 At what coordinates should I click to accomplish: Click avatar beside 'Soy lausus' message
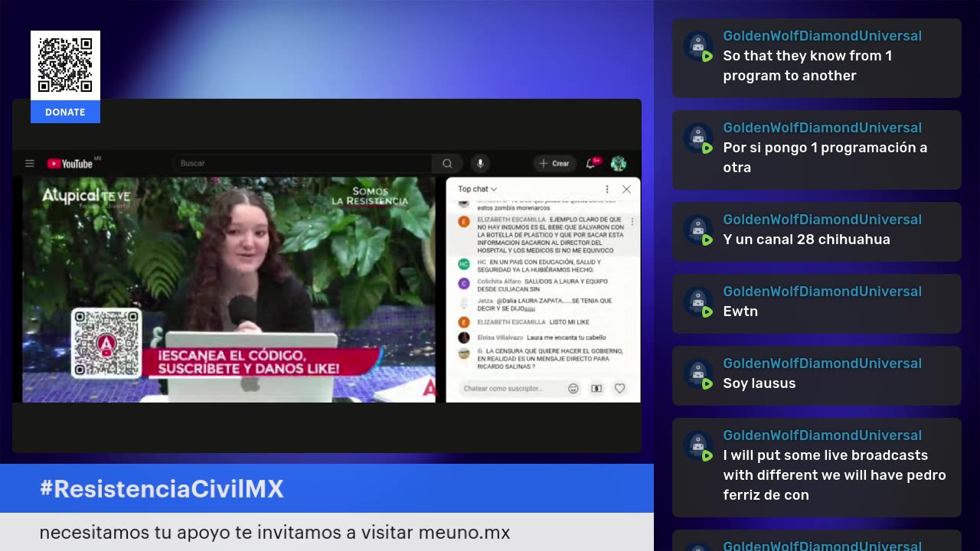click(x=698, y=373)
